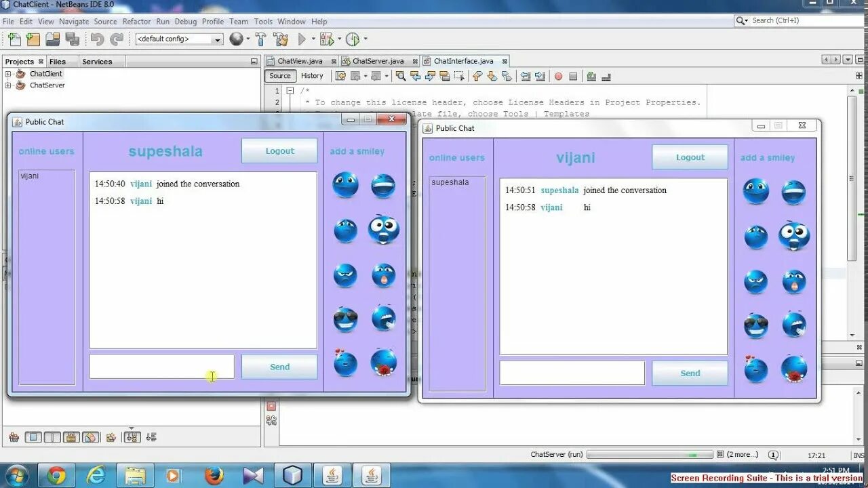Click the ChatServer (run) progress bar
Image resolution: width=868 pixels, height=488 pixels.
click(x=650, y=455)
